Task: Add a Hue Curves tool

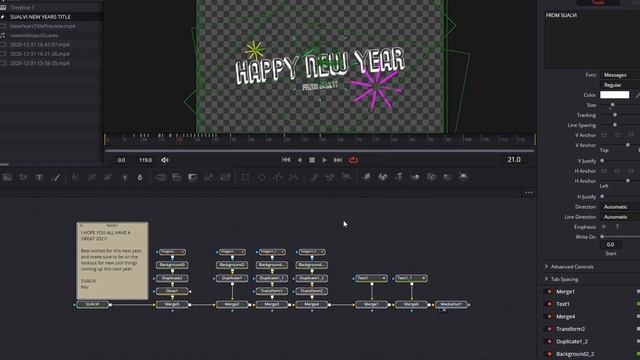Action: click(x=108, y=177)
